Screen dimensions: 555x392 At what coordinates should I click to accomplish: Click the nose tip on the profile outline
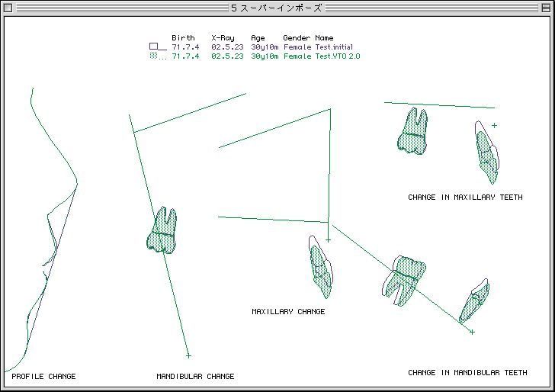click(77, 183)
